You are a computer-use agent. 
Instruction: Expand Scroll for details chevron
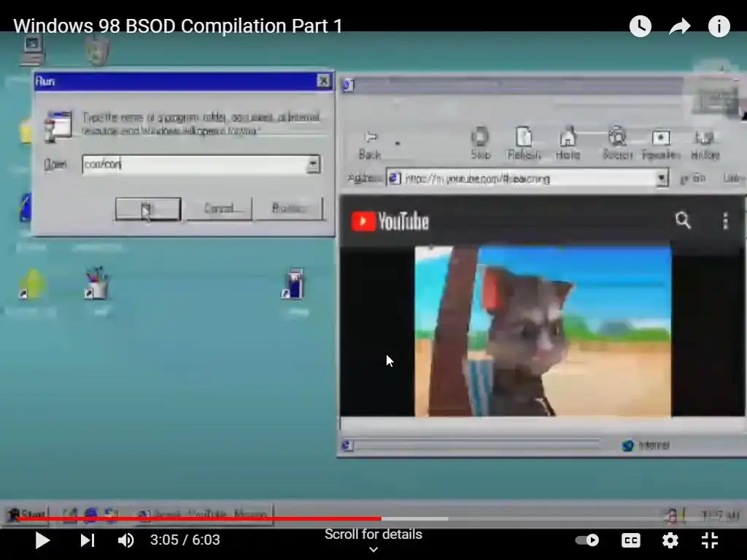click(x=373, y=549)
